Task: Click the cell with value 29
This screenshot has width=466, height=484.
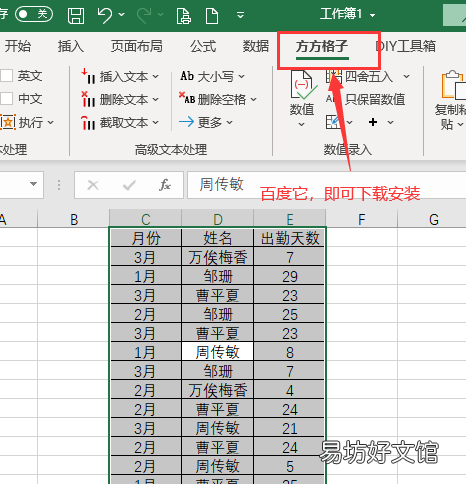Action: pyautogui.click(x=289, y=276)
